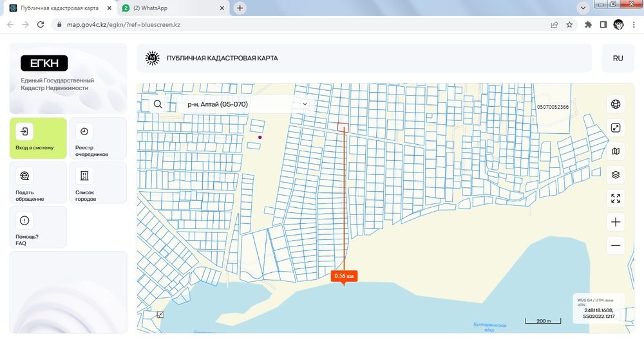The width and height of the screenshot is (644, 343).
Task: Expand the р-н. Алтай (05-070) dropdown arrow
Action: [x=305, y=104]
